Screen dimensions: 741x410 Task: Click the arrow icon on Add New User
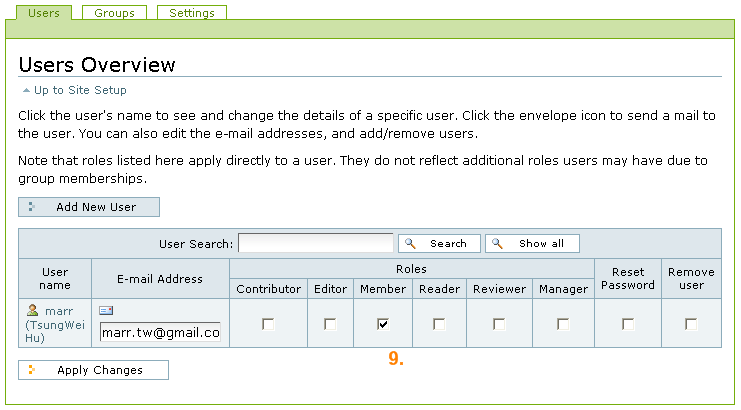pos(31,207)
